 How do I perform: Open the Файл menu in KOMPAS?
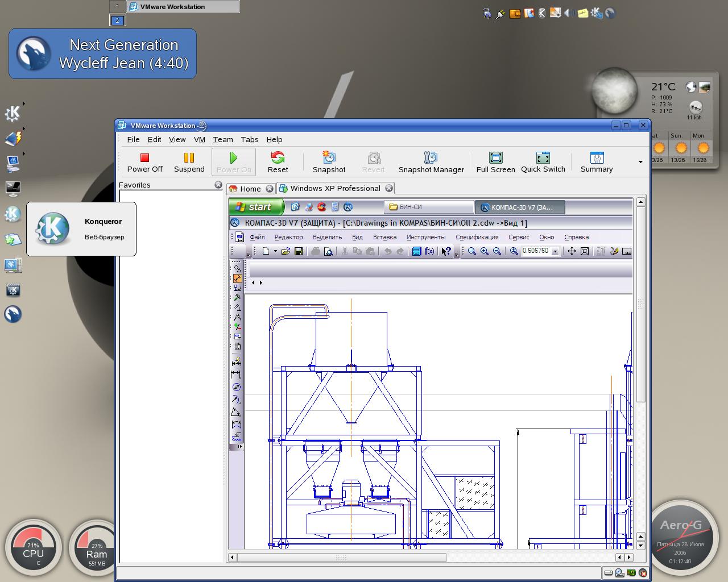click(x=257, y=237)
